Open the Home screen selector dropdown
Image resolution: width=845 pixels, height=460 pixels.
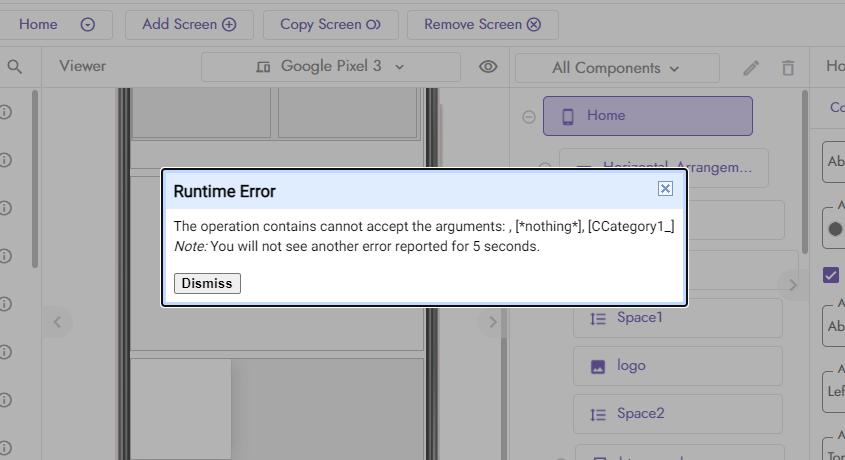(56, 24)
